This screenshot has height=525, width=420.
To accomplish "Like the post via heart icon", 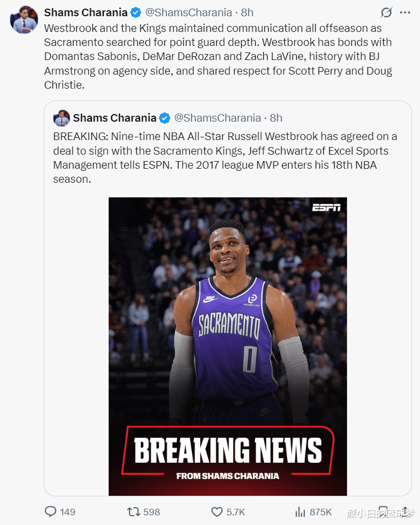I will tap(217, 511).
